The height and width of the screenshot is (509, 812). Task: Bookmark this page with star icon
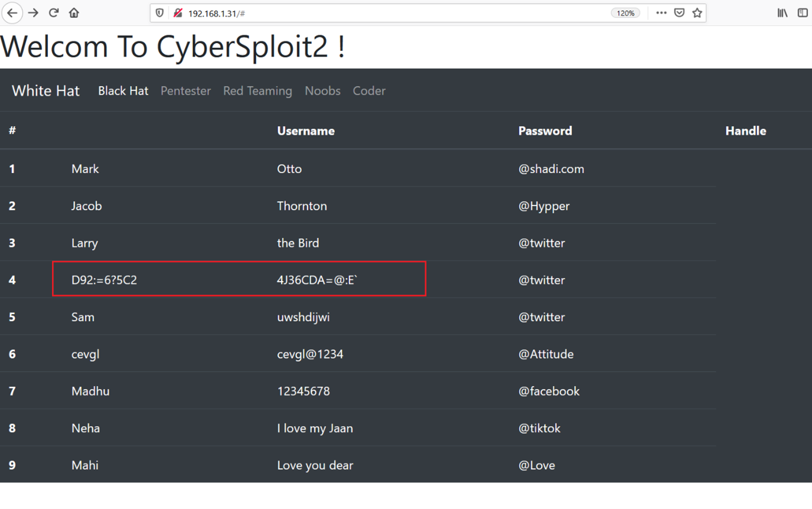(697, 12)
